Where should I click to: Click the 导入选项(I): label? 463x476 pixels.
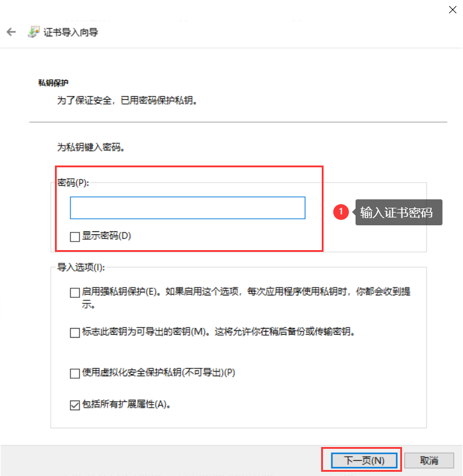click(81, 267)
